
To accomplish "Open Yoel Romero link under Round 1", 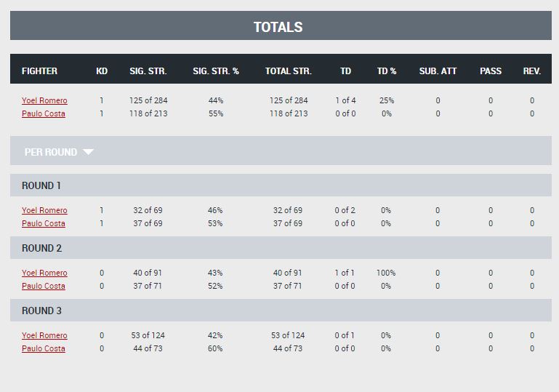I will pyautogui.click(x=44, y=210).
